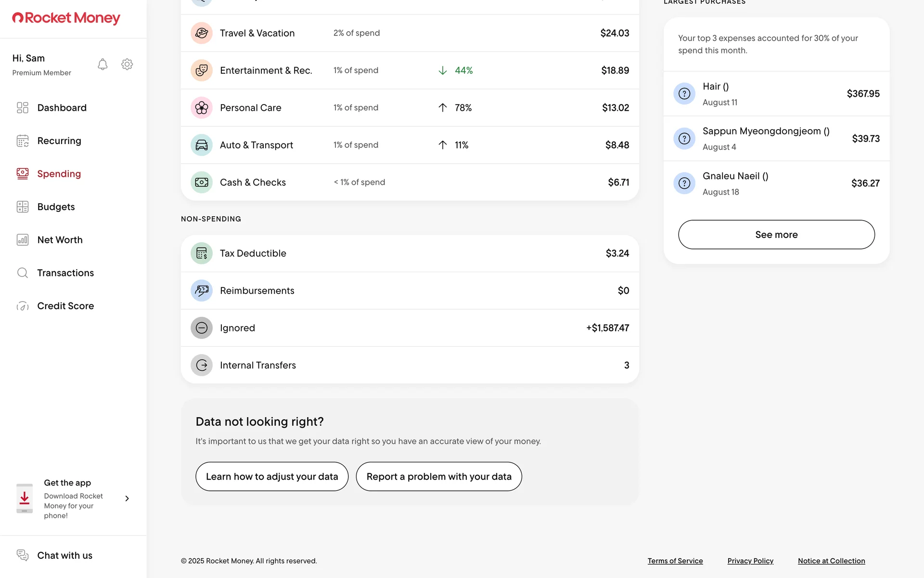This screenshot has width=924, height=578.
Task: Click the Tax Deductible calculator icon
Action: [202, 253]
